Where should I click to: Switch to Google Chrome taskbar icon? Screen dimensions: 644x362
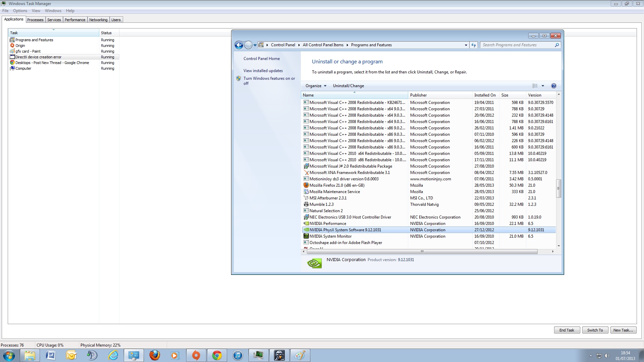217,355
